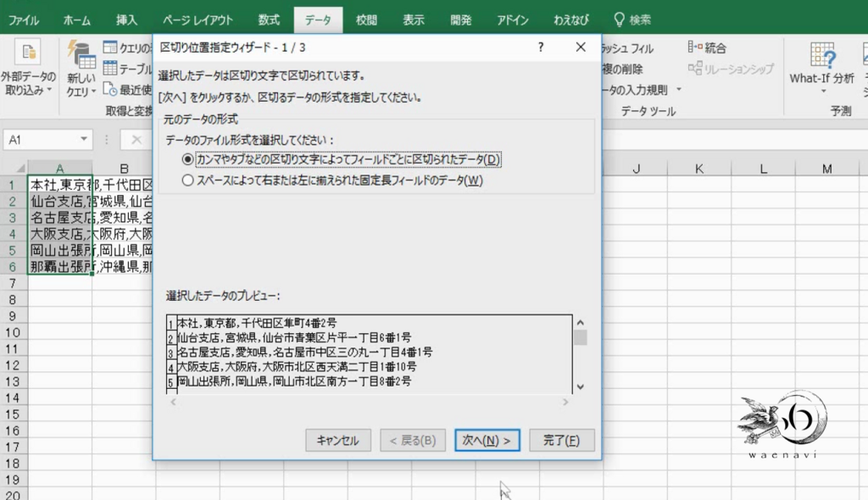
Task: Click cell A1 containing 本社,東京都
Action: click(60, 185)
